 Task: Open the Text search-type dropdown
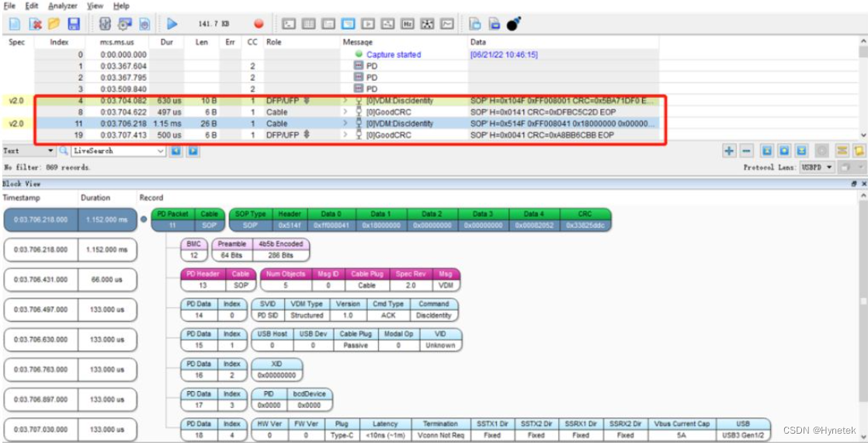point(29,151)
